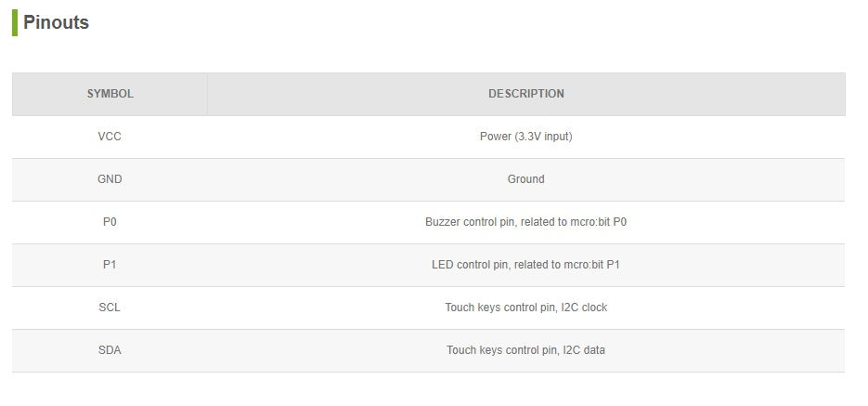Click Touch keys control pin in SCL row

[x=501, y=308]
